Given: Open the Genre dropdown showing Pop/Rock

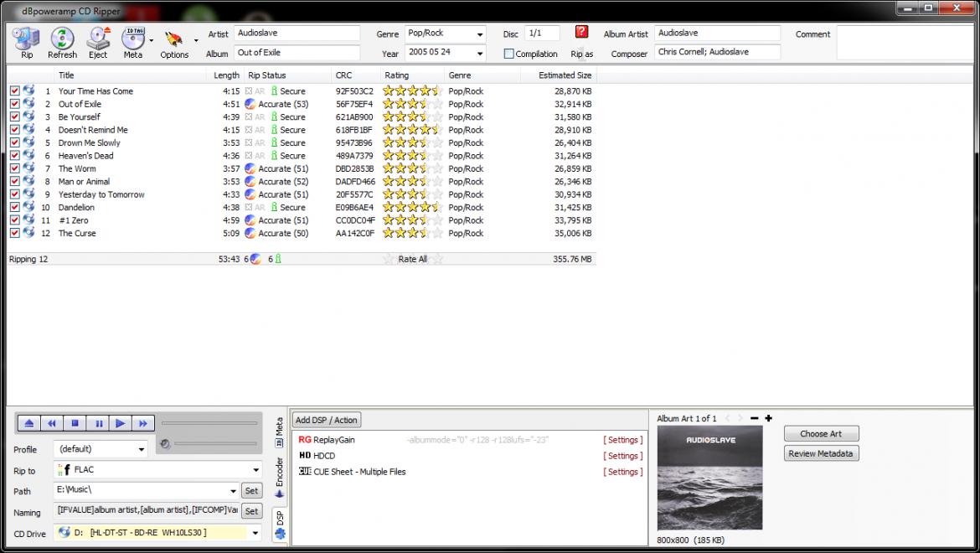Looking at the screenshot, I should click(x=479, y=34).
